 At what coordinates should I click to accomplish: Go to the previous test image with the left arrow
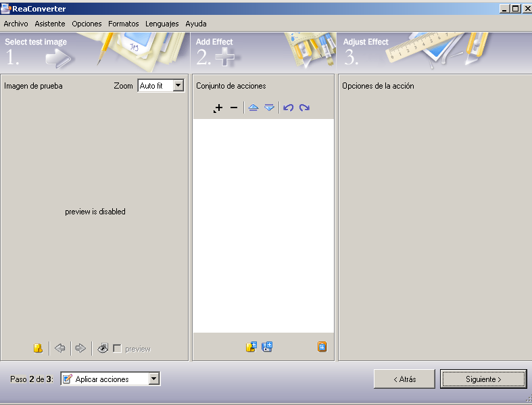click(59, 348)
